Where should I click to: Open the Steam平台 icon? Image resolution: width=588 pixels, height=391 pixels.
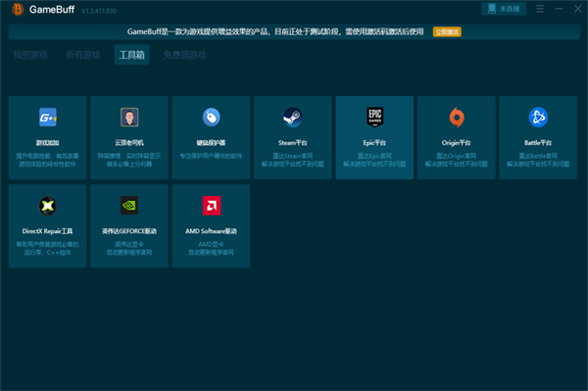click(x=292, y=118)
